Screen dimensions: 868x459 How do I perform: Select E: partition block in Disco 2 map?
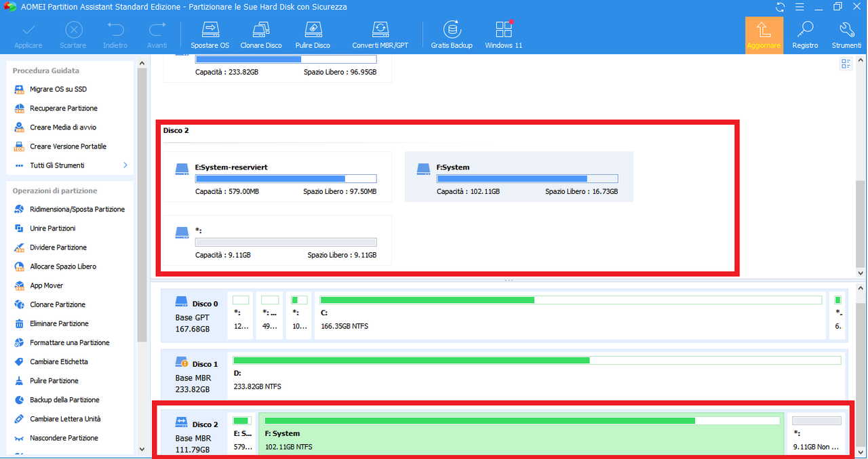242,434
